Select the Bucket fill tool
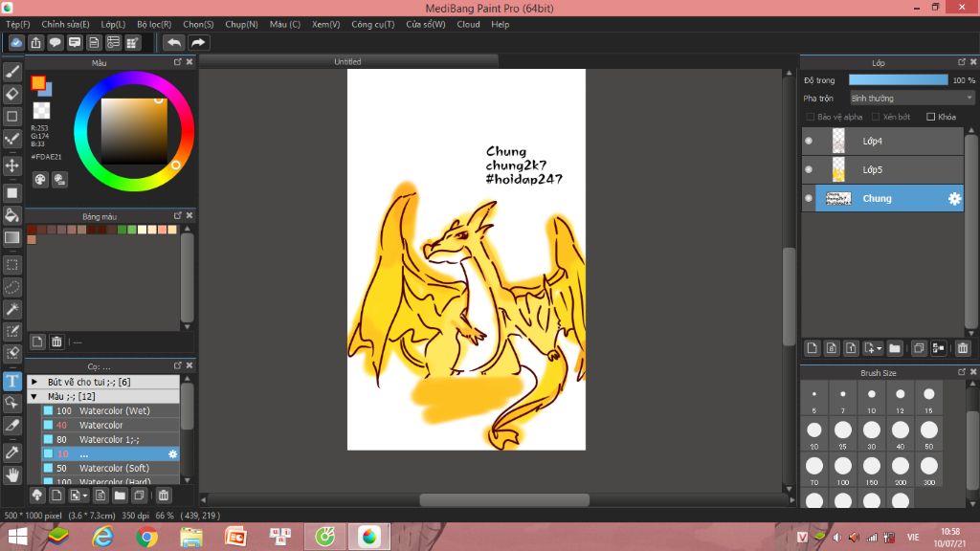Image resolution: width=980 pixels, height=551 pixels. coord(11,215)
